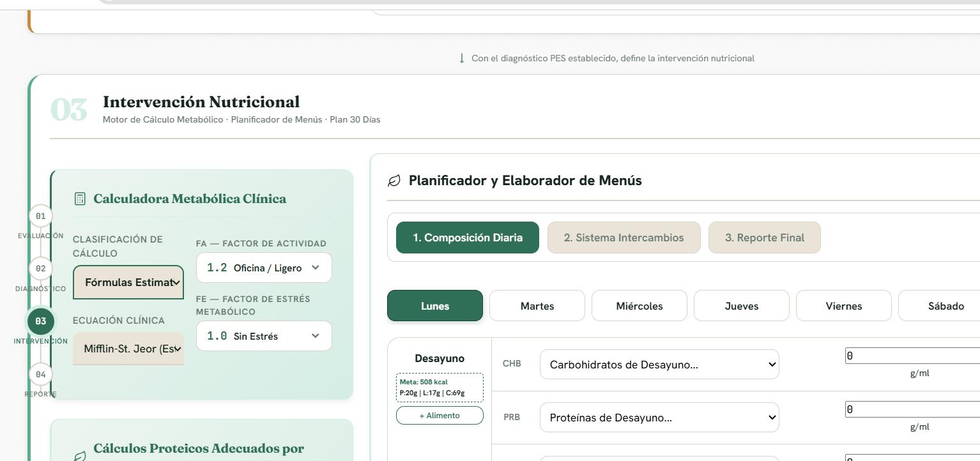Click + Alimento button under Desayuno
This screenshot has width=980, height=461.
click(x=440, y=416)
